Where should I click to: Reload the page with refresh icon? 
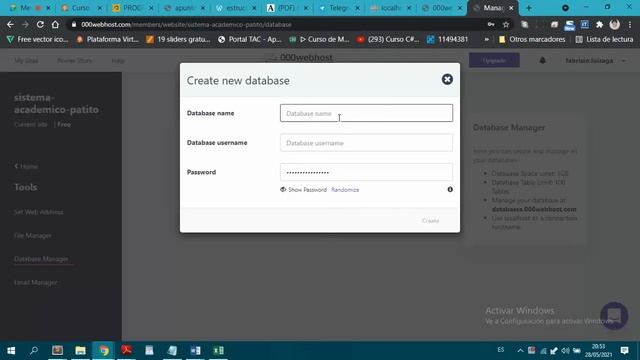point(40,24)
